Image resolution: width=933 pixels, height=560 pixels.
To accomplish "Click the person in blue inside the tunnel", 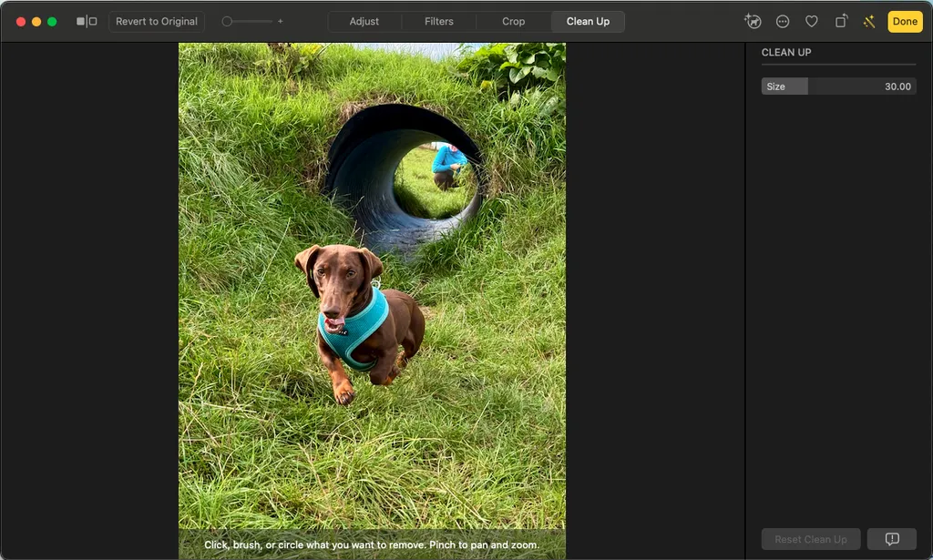I will (x=447, y=164).
